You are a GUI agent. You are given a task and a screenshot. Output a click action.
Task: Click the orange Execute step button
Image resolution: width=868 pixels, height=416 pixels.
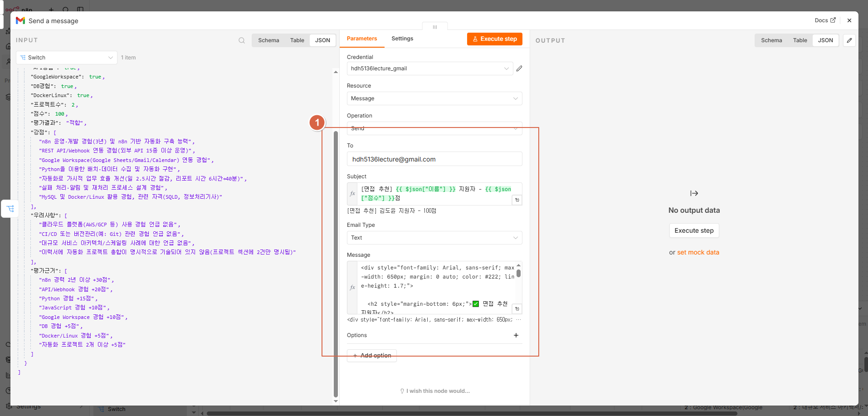click(x=495, y=39)
